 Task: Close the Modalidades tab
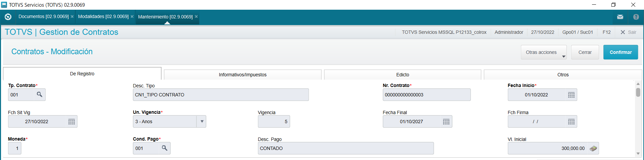(132, 16)
